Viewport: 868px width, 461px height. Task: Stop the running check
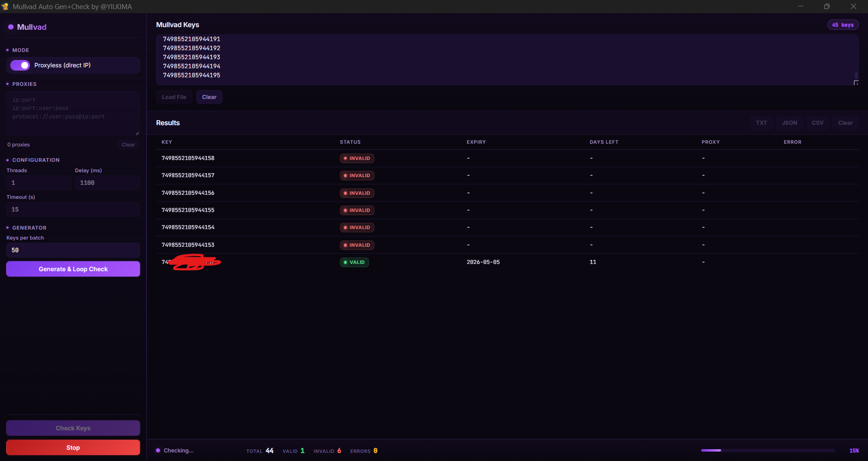(x=73, y=447)
